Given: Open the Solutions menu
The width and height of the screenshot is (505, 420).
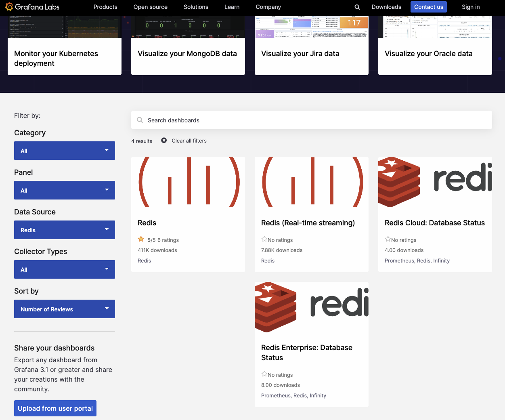Looking at the screenshot, I should [x=196, y=7].
